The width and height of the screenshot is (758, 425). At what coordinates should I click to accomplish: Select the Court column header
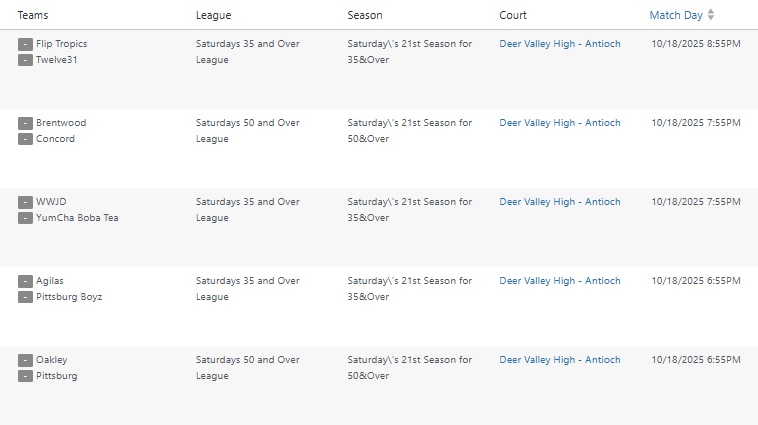pyautogui.click(x=513, y=15)
